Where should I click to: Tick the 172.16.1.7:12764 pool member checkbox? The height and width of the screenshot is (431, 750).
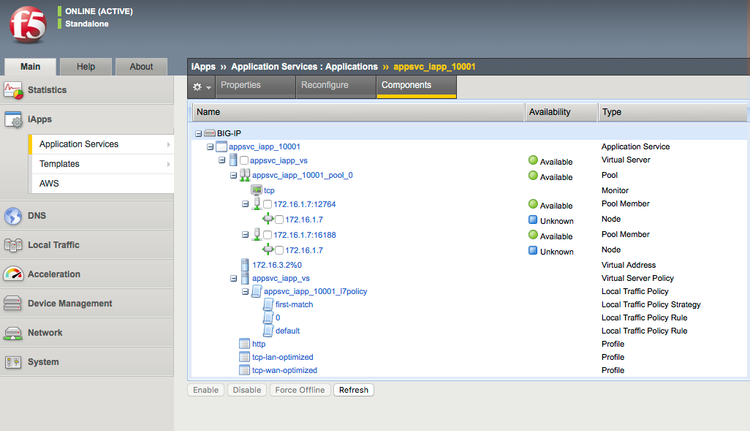(267, 205)
